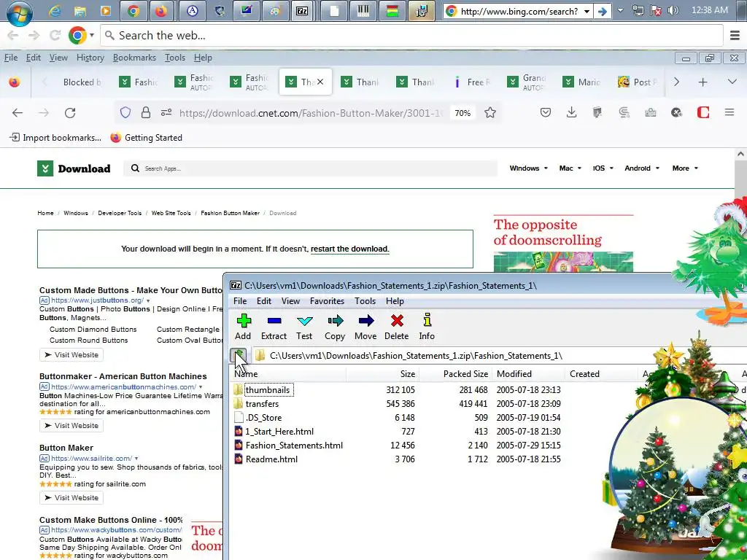Open File menu in 7-Zip

coord(240,301)
